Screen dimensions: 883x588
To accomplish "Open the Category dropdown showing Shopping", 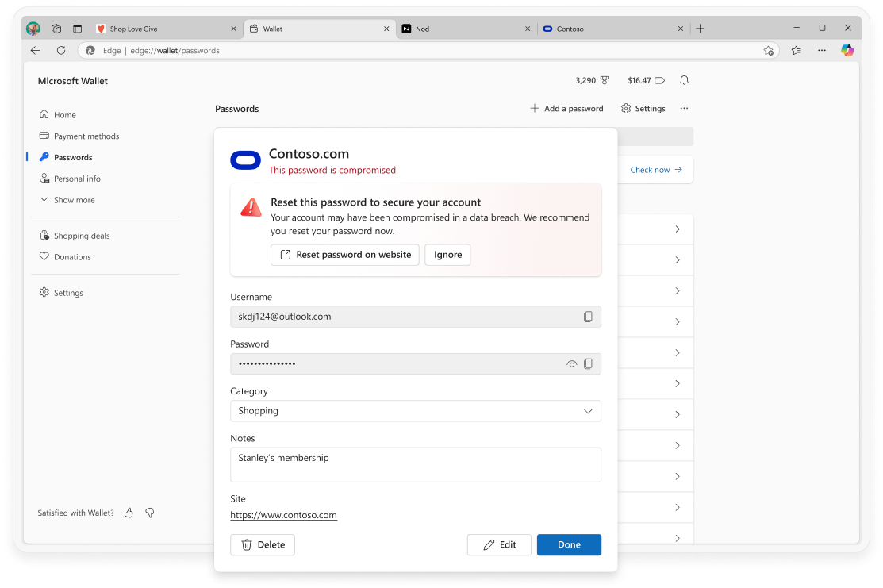I will [x=415, y=411].
